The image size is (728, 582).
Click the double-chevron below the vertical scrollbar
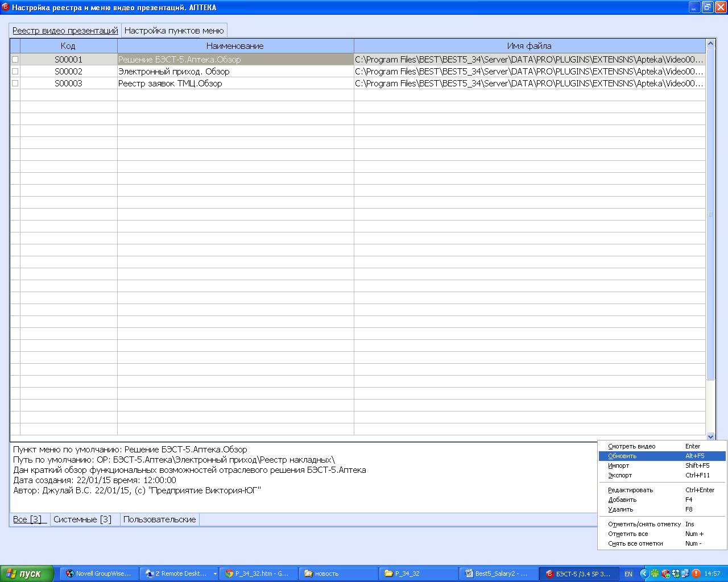click(710, 436)
